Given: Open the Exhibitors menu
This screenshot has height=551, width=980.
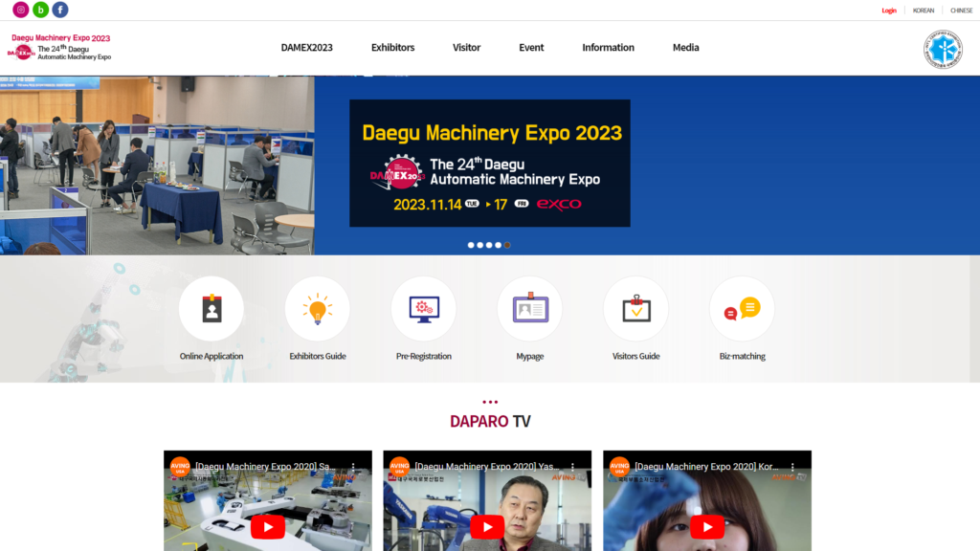Looking at the screenshot, I should coord(392,48).
